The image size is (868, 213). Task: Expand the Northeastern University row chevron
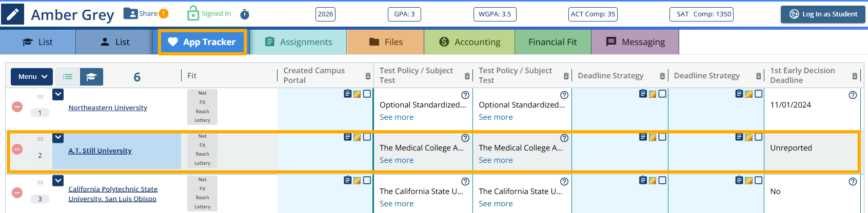[x=58, y=94]
